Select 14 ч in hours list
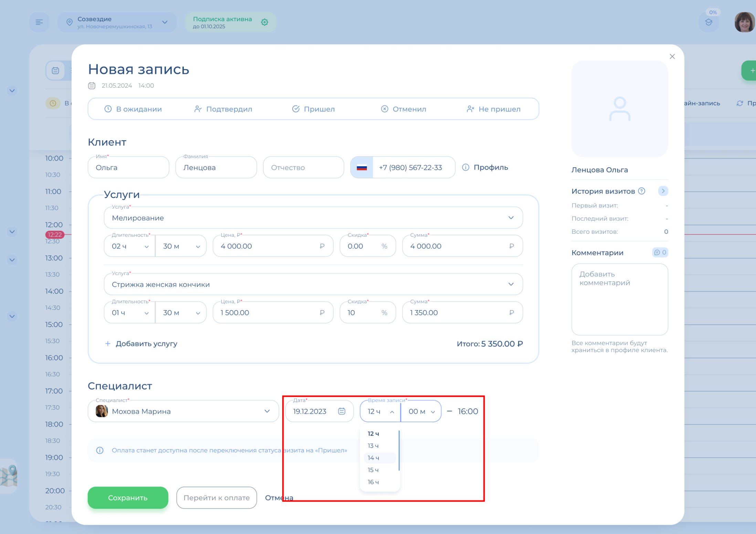This screenshot has height=534, width=756. point(374,458)
